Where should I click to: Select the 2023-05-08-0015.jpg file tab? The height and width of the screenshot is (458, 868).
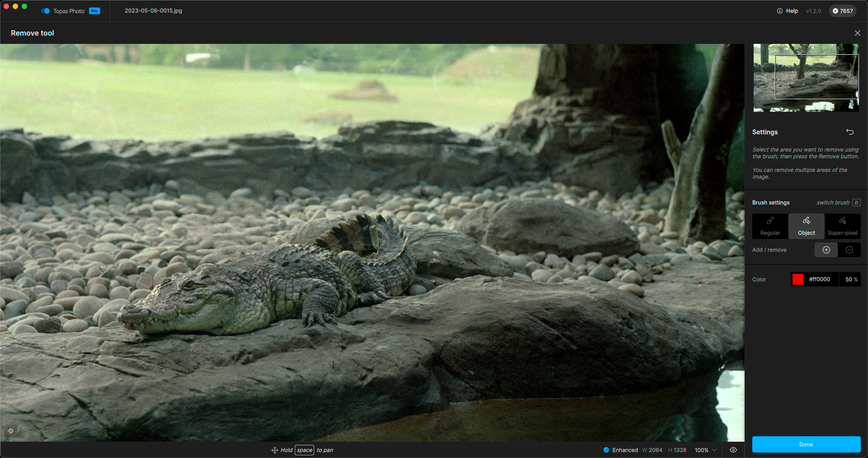(x=153, y=11)
